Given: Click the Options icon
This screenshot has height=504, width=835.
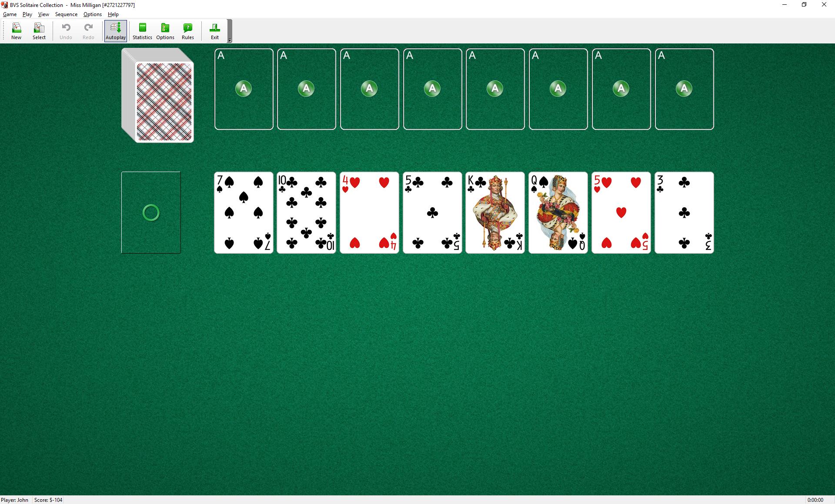Looking at the screenshot, I should coord(165,31).
